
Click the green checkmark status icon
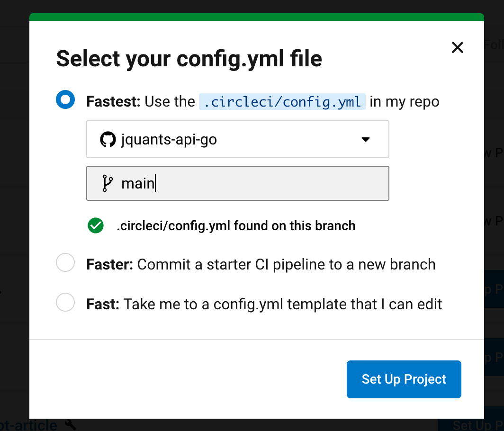coord(96,226)
